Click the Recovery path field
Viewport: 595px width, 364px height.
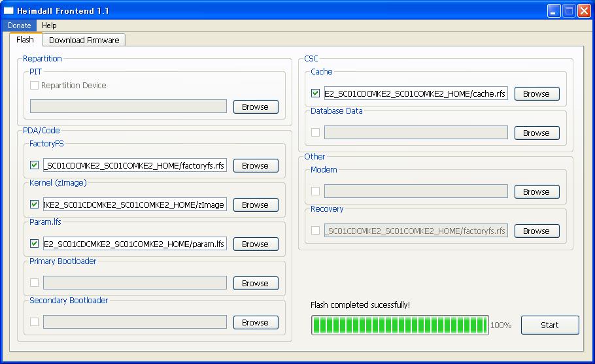(416, 231)
